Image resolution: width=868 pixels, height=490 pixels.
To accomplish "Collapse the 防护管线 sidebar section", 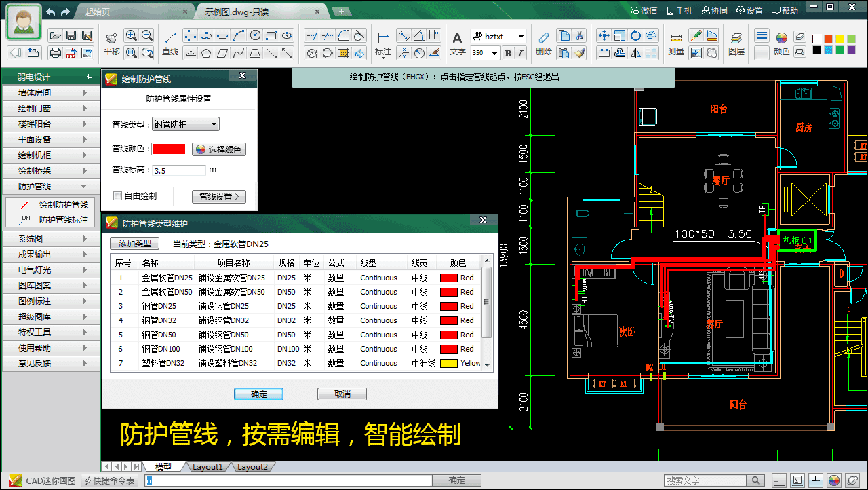I will (x=51, y=186).
